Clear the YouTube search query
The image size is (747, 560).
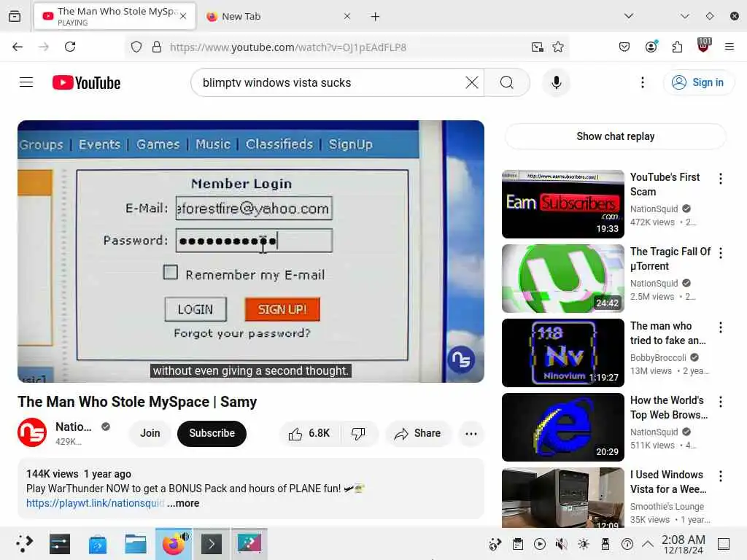pyautogui.click(x=472, y=82)
